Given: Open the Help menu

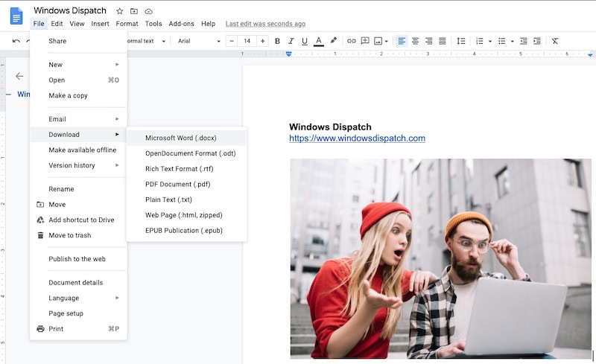Looking at the screenshot, I should coord(208,24).
